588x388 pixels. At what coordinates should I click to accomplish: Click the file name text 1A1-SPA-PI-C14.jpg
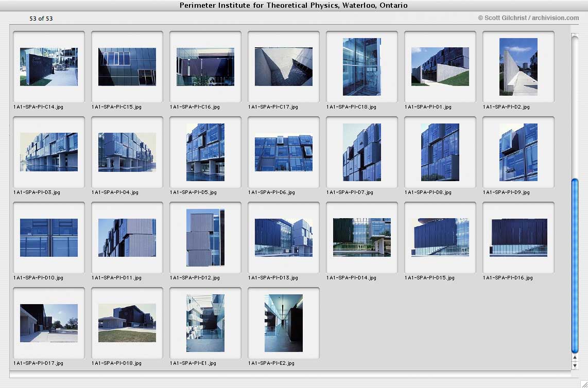(x=38, y=107)
